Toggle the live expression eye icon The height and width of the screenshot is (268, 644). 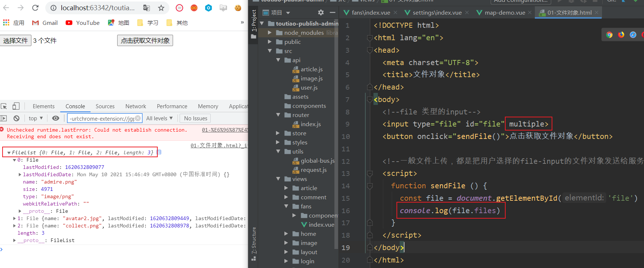55,118
